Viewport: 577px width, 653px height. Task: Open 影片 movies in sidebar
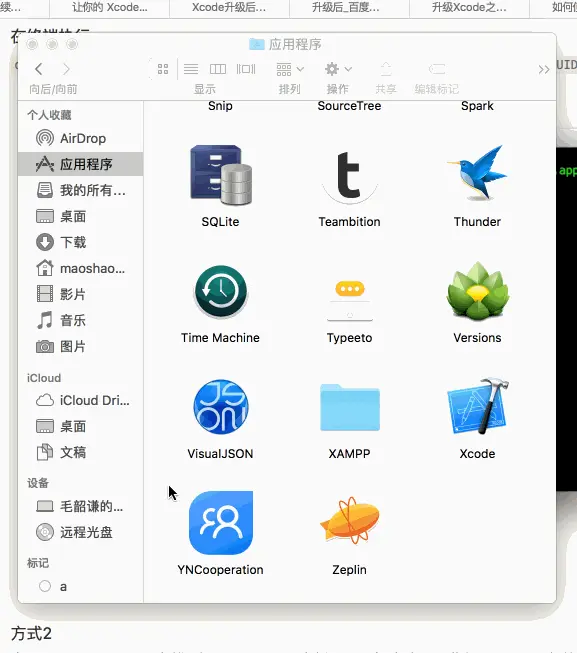click(80, 294)
